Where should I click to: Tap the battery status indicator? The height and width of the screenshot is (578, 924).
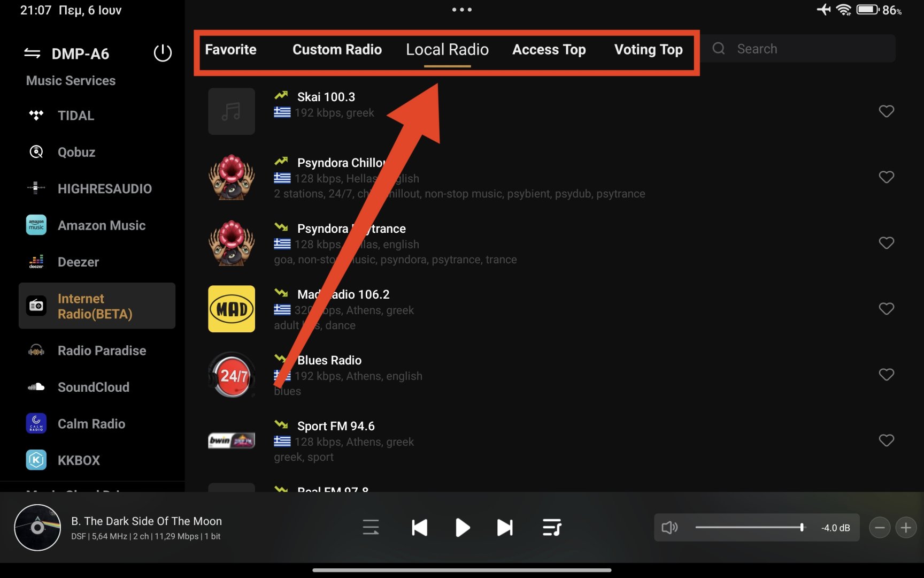(x=867, y=10)
